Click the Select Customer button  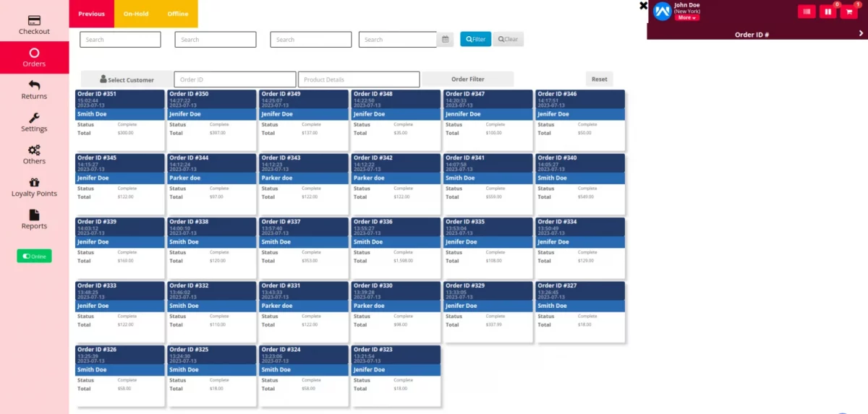(x=127, y=79)
